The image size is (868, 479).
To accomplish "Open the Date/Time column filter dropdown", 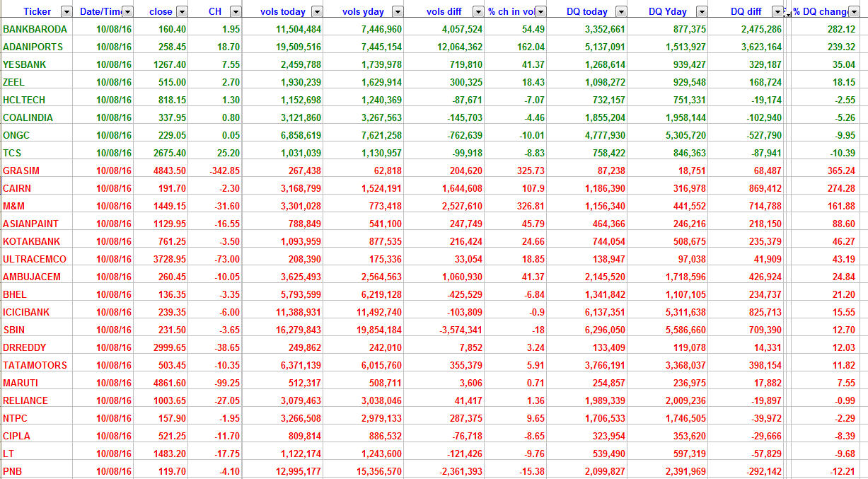I will point(127,11).
